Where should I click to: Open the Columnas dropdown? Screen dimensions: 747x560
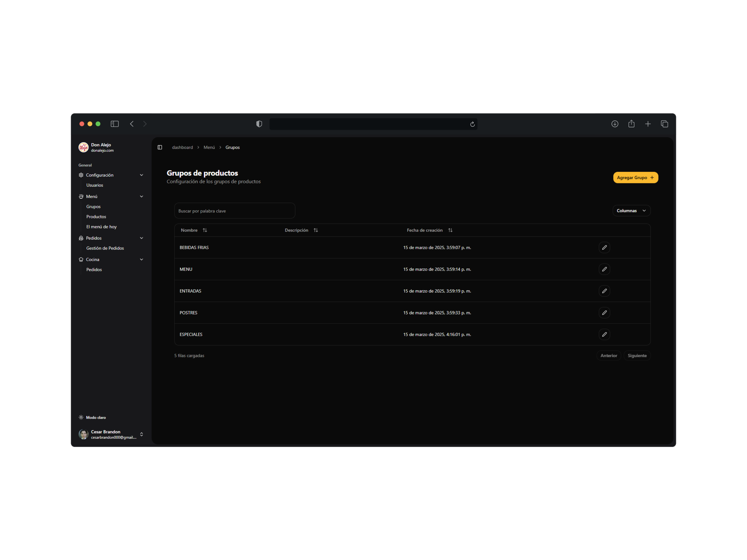(631, 211)
